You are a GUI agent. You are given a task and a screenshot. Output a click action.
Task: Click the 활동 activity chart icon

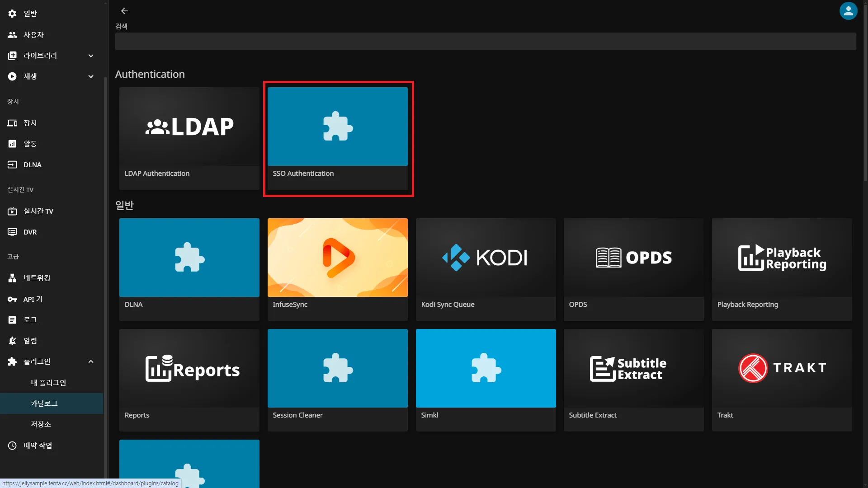[x=12, y=144]
